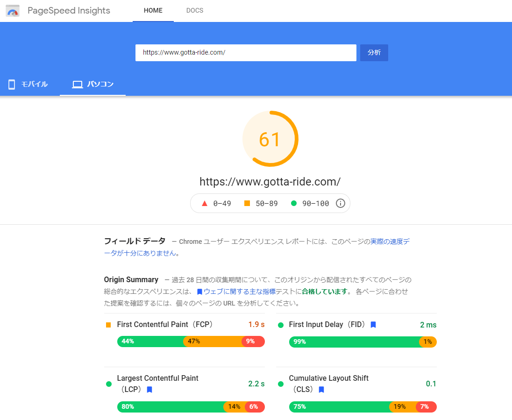The image size is (512, 420).
Task: Click the First Input Delay (FID) label
Action: (327, 325)
